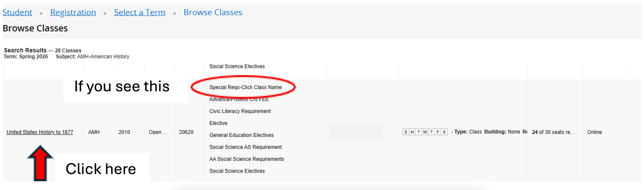644x190 pixels.
Task: Open the "United States History to 1877" class link
Action: 40,132
